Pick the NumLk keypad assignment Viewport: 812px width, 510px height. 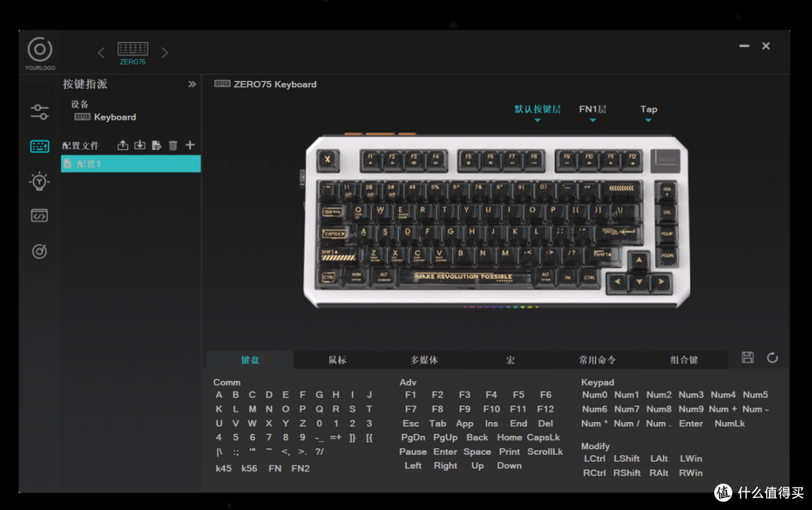pos(729,423)
